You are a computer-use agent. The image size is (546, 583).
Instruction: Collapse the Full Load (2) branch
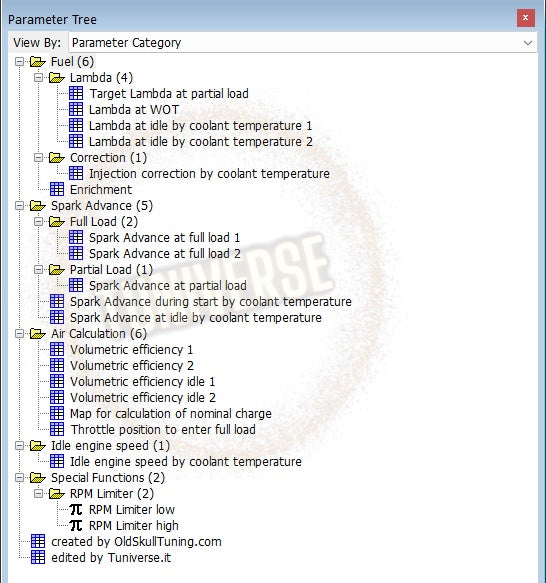[x=38, y=222]
